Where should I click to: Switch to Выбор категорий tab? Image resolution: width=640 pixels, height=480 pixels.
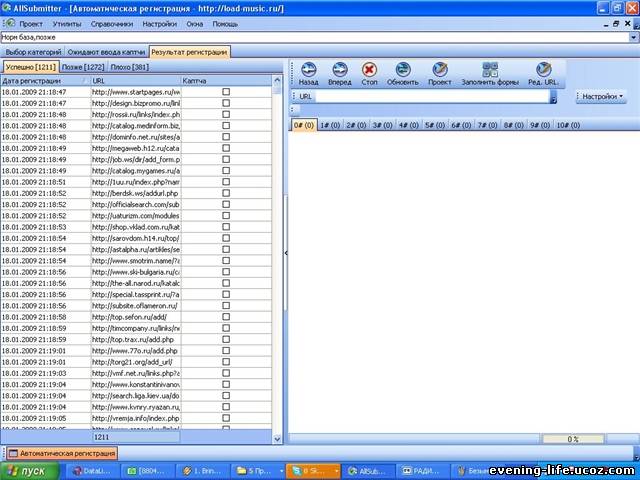(x=33, y=52)
